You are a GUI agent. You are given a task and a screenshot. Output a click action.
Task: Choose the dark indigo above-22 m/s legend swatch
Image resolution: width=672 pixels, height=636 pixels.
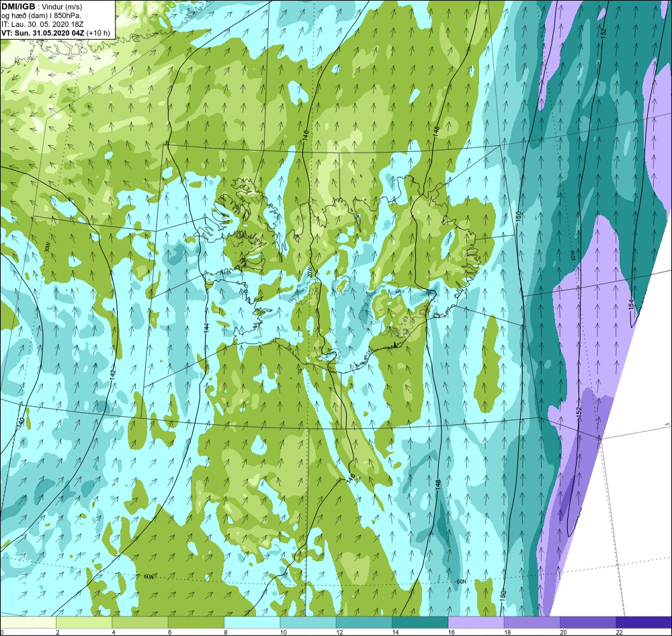coord(644,622)
